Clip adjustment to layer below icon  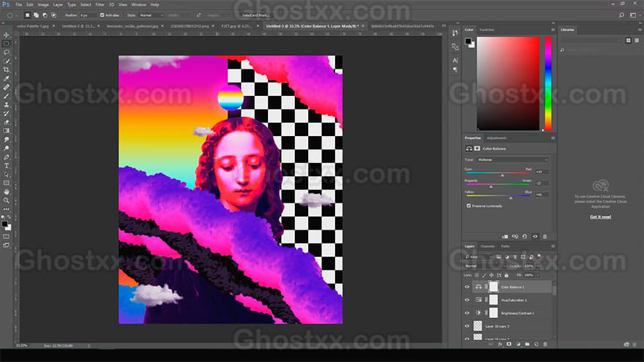point(505,236)
